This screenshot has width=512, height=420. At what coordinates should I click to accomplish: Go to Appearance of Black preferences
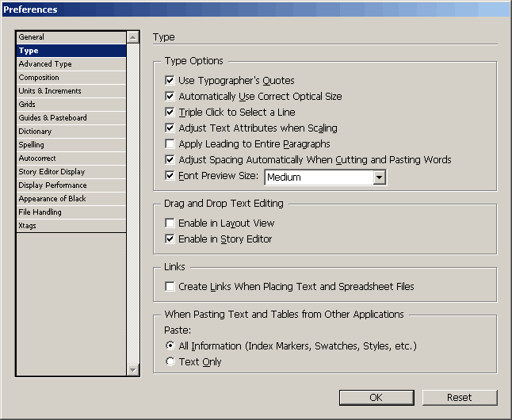71,199
